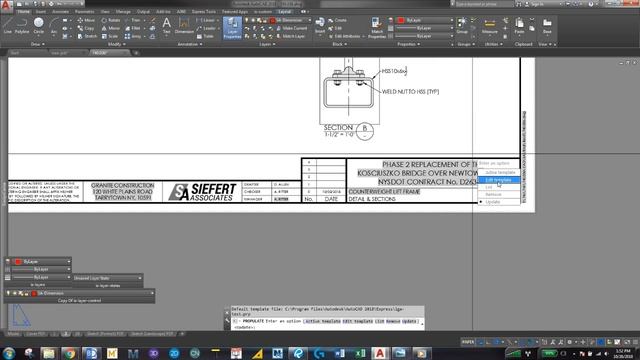The height and width of the screenshot is (360, 640).
Task: Select the Line drawing tool
Action: [7, 25]
